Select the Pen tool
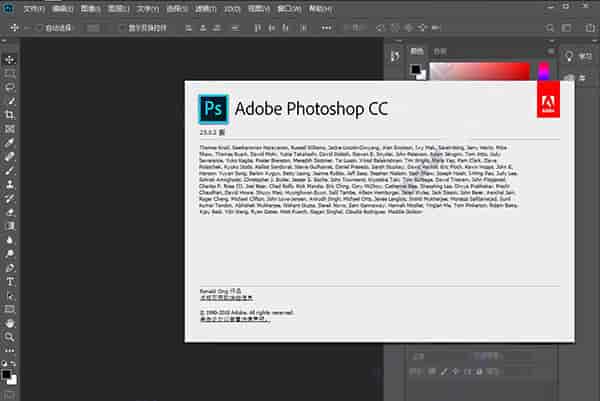This screenshot has width=600, height=401. click(10, 268)
